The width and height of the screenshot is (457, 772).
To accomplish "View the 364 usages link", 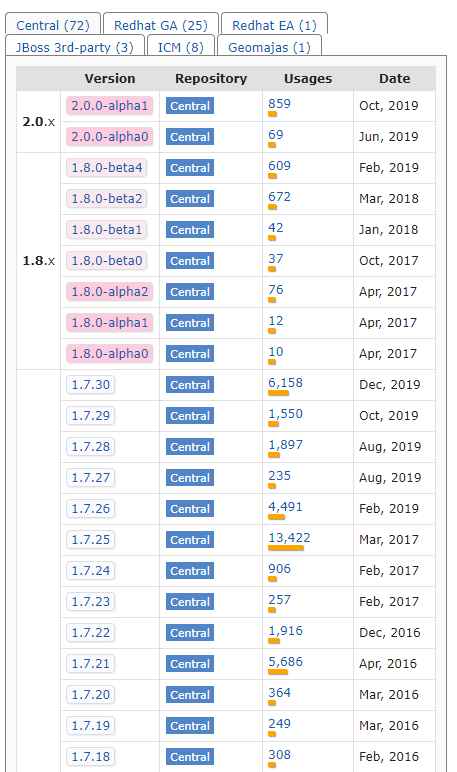I will (x=279, y=693).
